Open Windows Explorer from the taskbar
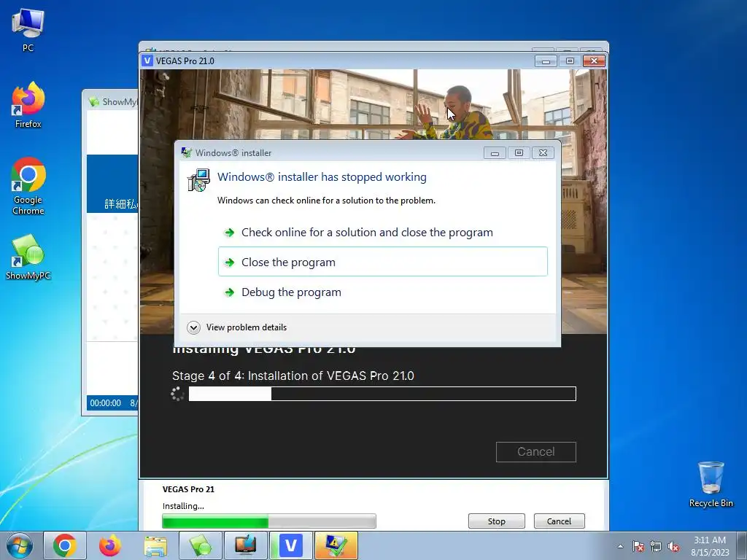Image resolution: width=747 pixels, height=560 pixels. tap(156, 545)
